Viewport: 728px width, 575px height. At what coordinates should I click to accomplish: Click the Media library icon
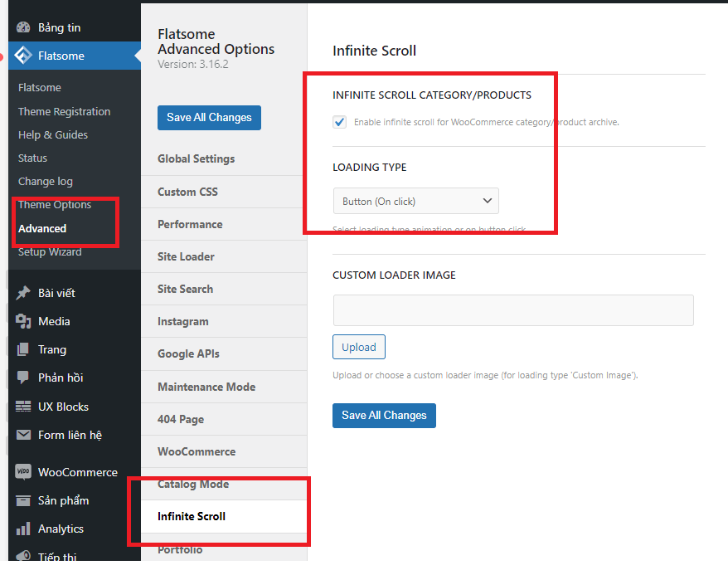click(23, 321)
